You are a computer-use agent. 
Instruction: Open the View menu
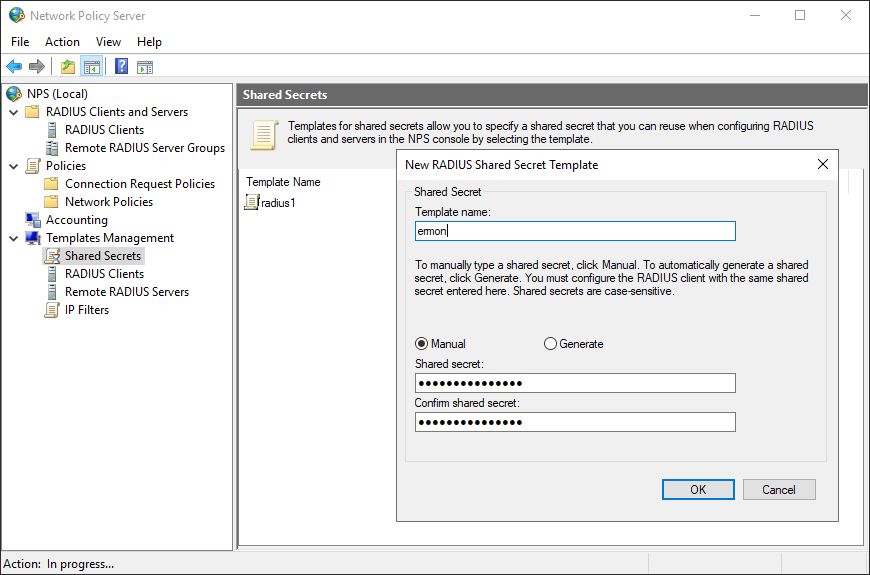(108, 42)
